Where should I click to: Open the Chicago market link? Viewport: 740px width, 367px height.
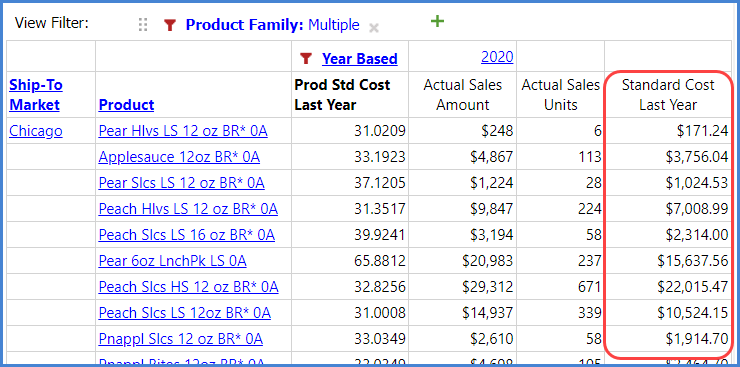tap(36, 131)
